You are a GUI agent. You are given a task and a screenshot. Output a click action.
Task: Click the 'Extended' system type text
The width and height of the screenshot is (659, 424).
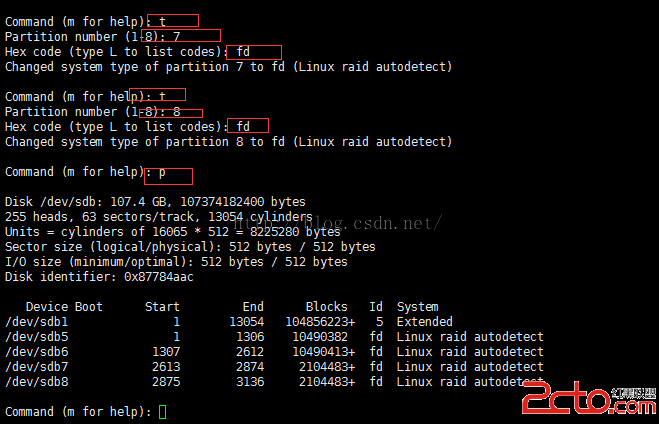point(424,322)
